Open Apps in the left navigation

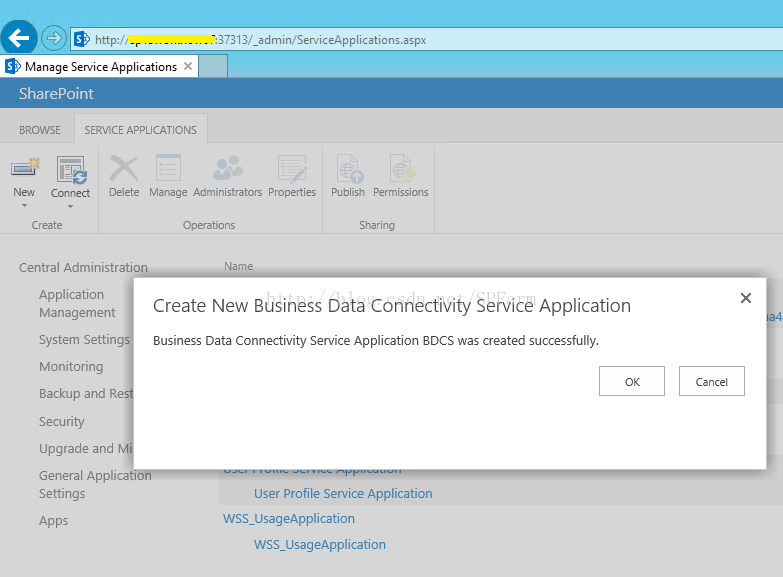pos(53,521)
